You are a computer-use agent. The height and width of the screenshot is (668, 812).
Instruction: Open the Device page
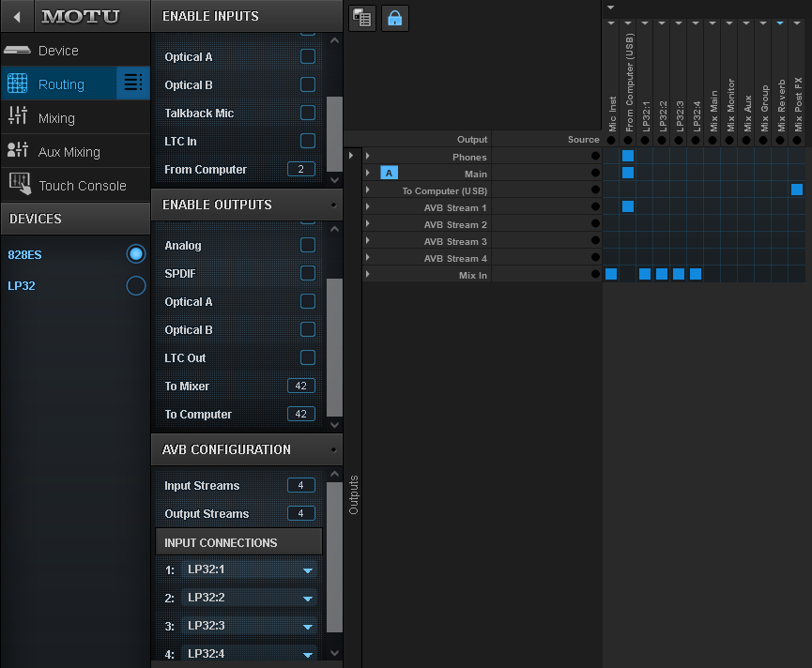pyautogui.click(x=76, y=51)
